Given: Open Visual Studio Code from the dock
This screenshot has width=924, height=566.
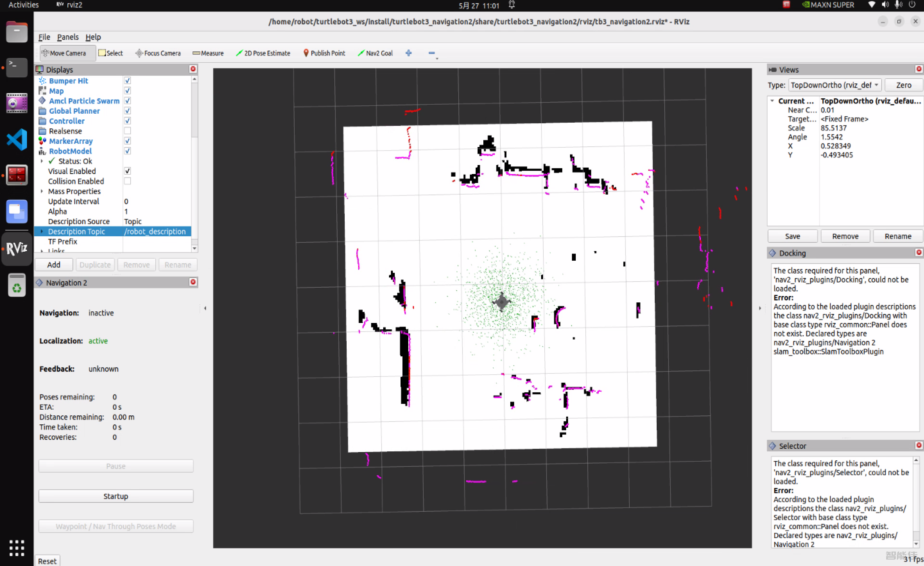Looking at the screenshot, I should (x=17, y=140).
